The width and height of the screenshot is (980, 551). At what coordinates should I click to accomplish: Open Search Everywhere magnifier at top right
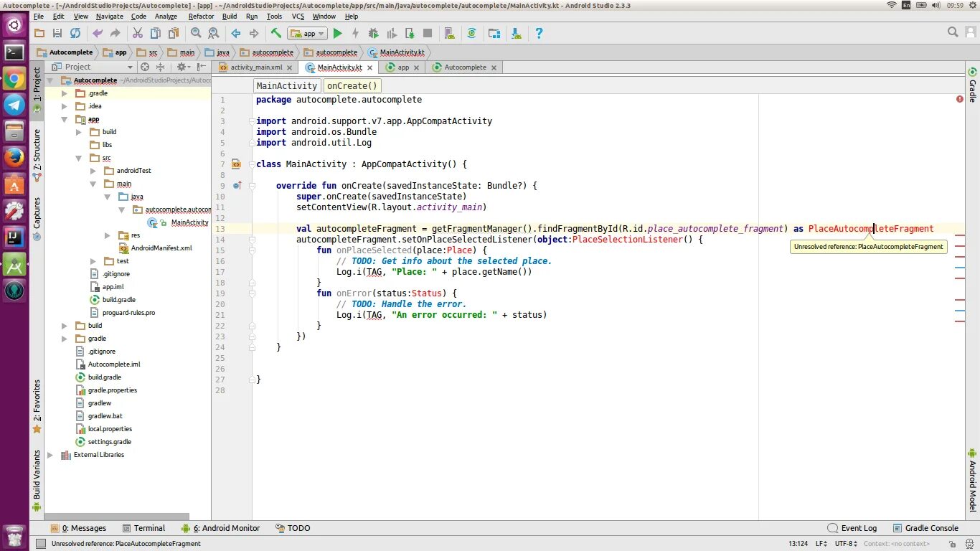click(x=953, y=32)
